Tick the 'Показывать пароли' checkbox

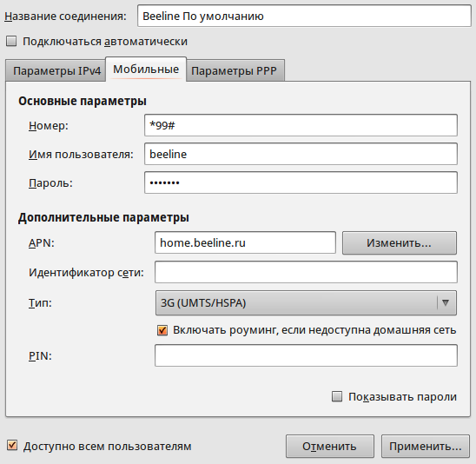click(x=337, y=396)
